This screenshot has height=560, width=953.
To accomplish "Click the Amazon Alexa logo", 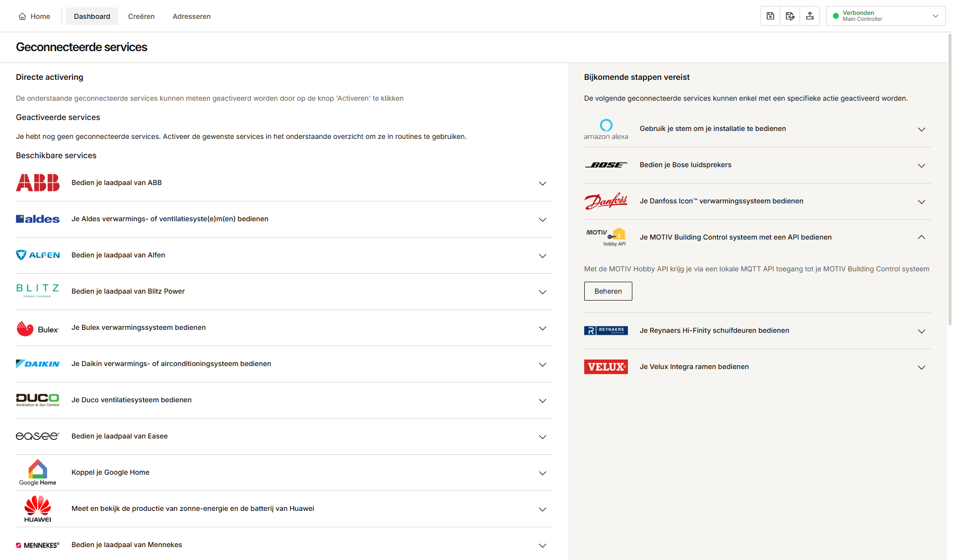I will click(606, 129).
